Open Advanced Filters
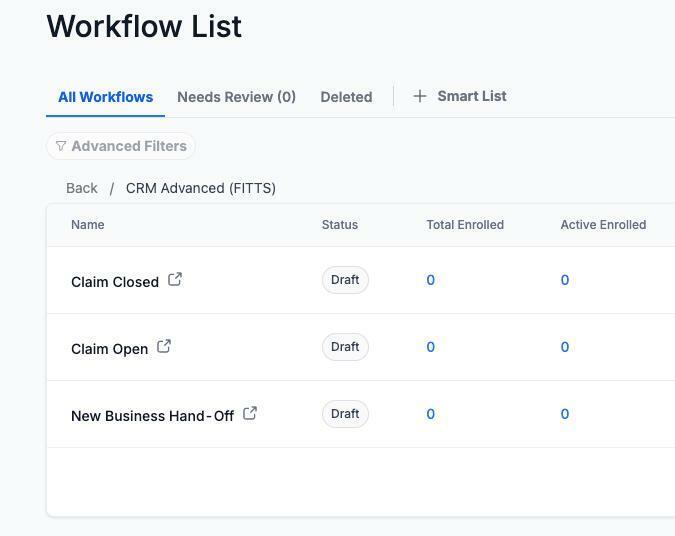The width and height of the screenshot is (675, 536). coord(121,146)
